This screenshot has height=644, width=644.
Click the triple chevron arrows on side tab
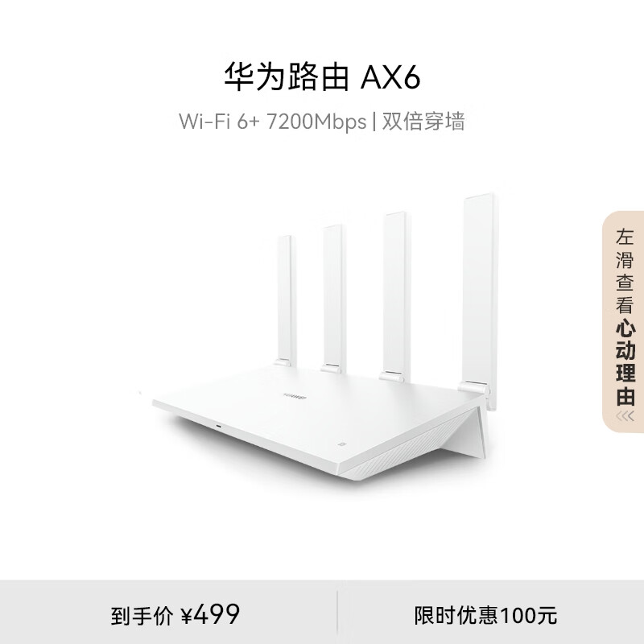pyautogui.click(x=625, y=416)
